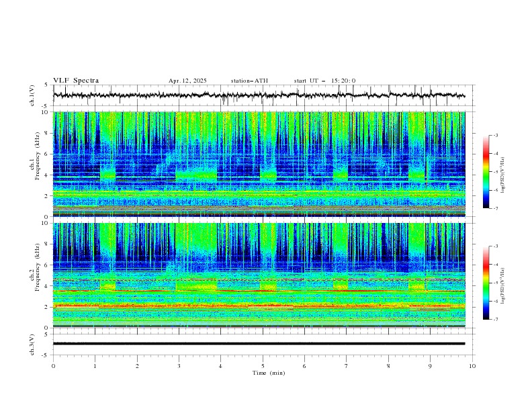Click the upper colorbar "log(PSD)(V²/Hz)" label

[502, 175]
